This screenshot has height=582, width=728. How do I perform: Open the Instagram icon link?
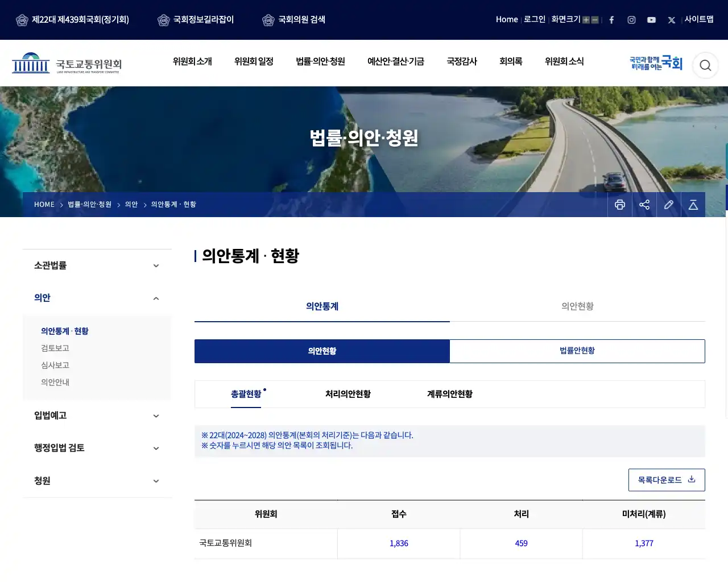631,20
